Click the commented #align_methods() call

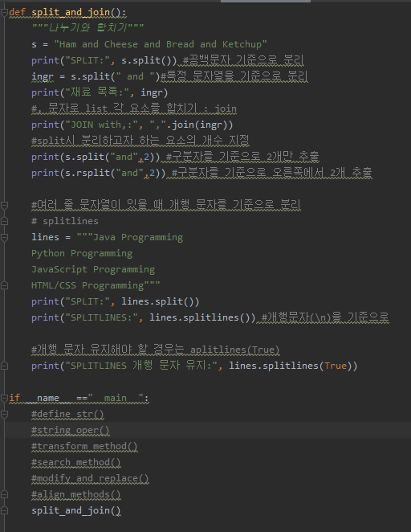tap(76, 495)
